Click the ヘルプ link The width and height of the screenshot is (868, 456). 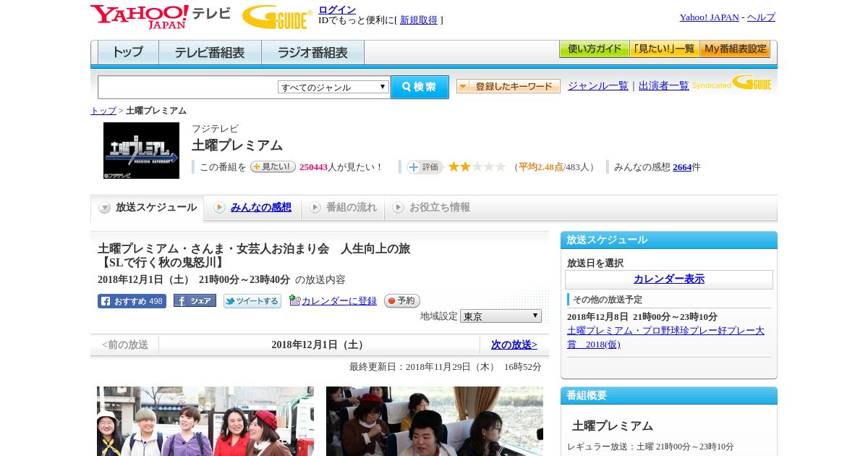(x=761, y=17)
